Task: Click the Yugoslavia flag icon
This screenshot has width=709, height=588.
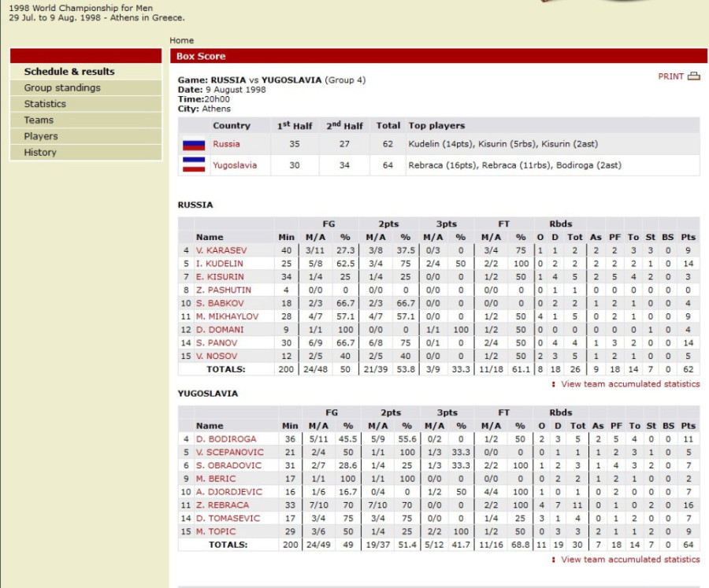Action: coord(194,165)
